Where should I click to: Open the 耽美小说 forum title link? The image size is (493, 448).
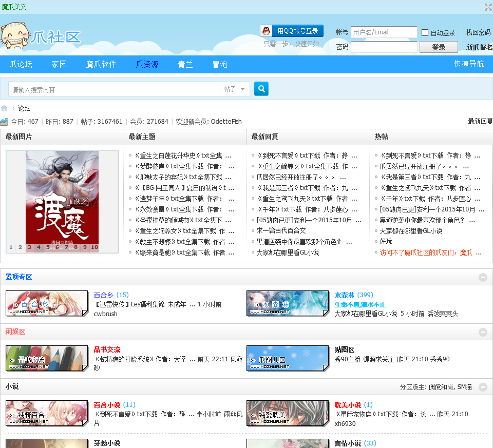coord(348,405)
